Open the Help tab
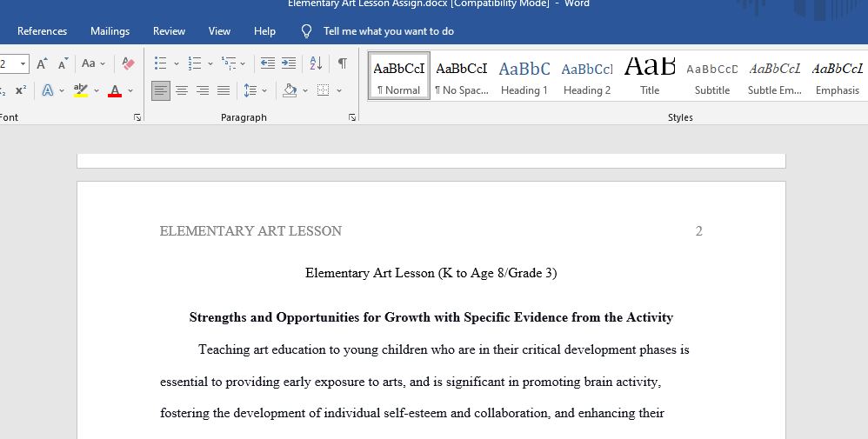The width and height of the screenshot is (868, 439). [x=264, y=31]
